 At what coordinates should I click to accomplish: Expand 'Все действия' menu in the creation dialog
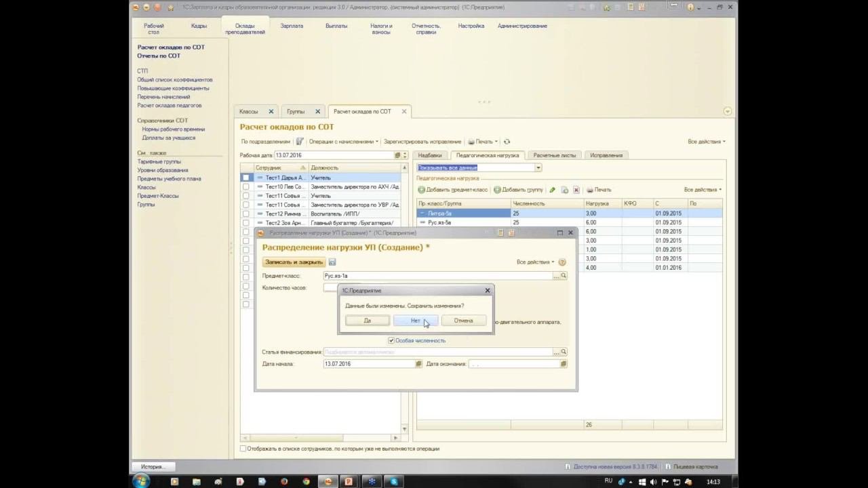click(x=535, y=262)
